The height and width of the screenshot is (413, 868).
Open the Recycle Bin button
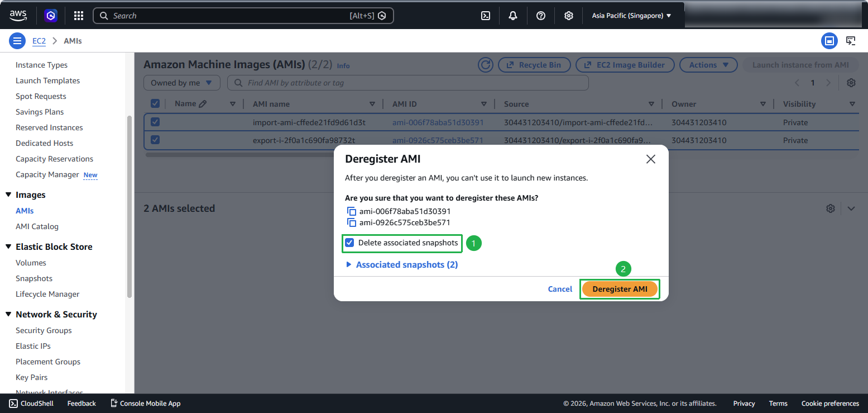coord(534,65)
